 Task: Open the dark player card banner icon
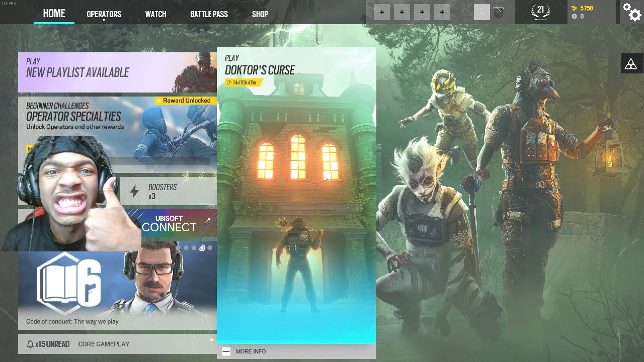[x=498, y=12]
